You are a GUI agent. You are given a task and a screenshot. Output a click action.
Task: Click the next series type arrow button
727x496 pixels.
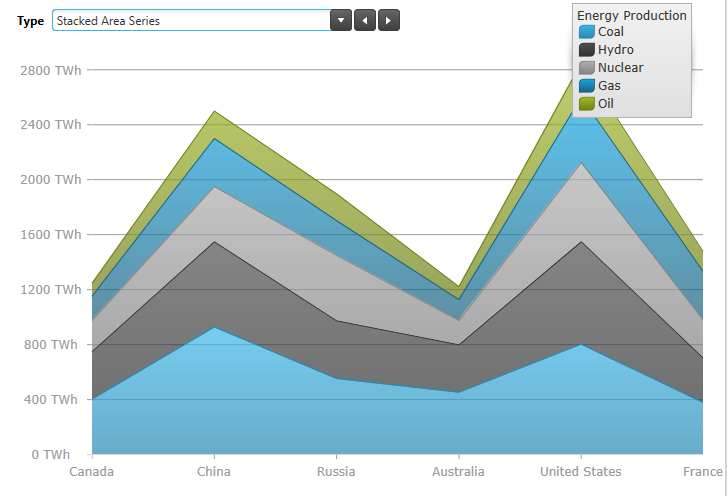389,20
